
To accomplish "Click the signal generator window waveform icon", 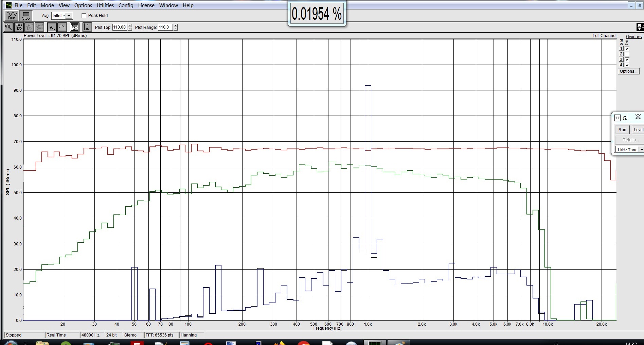I will [618, 118].
